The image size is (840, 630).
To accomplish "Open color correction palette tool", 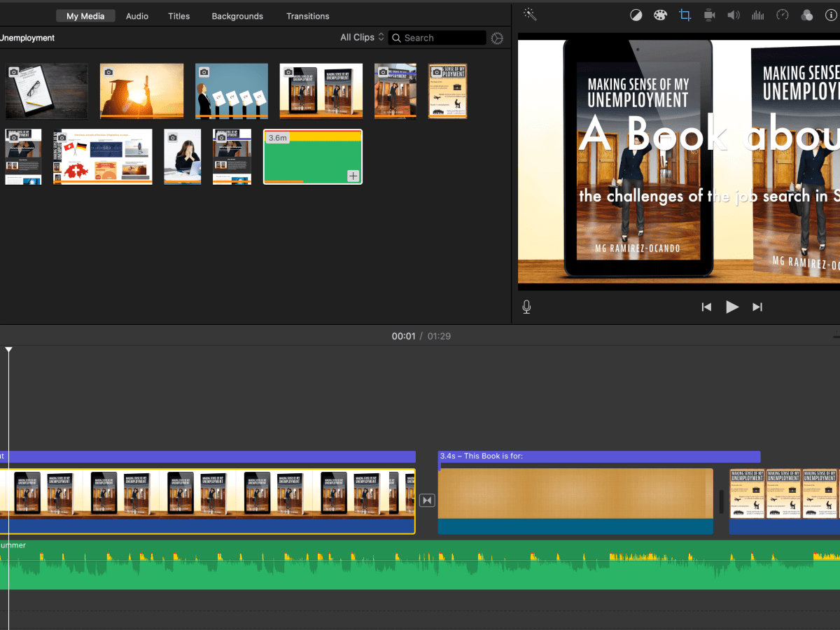I will point(660,15).
